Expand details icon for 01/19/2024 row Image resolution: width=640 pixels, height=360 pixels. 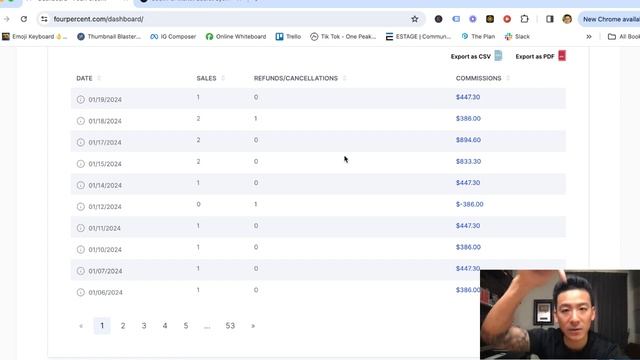point(81,100)
